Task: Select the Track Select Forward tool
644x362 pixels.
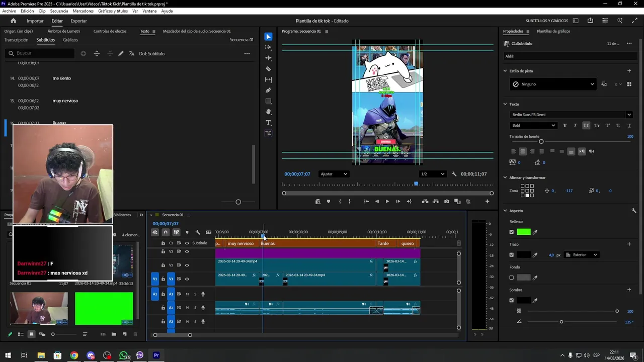Action: pyautogui.click(x=268, y=47)
